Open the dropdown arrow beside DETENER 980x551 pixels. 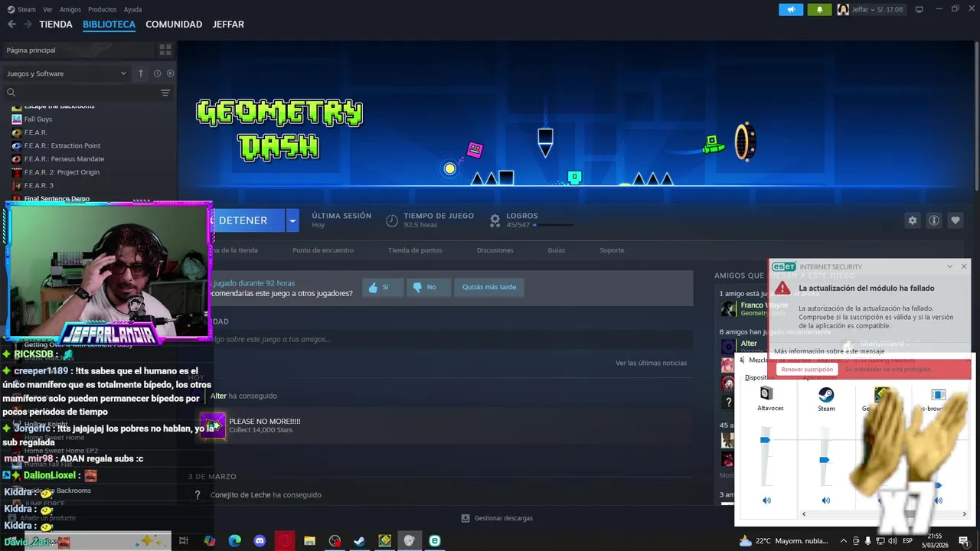click(x=292, y=220)
